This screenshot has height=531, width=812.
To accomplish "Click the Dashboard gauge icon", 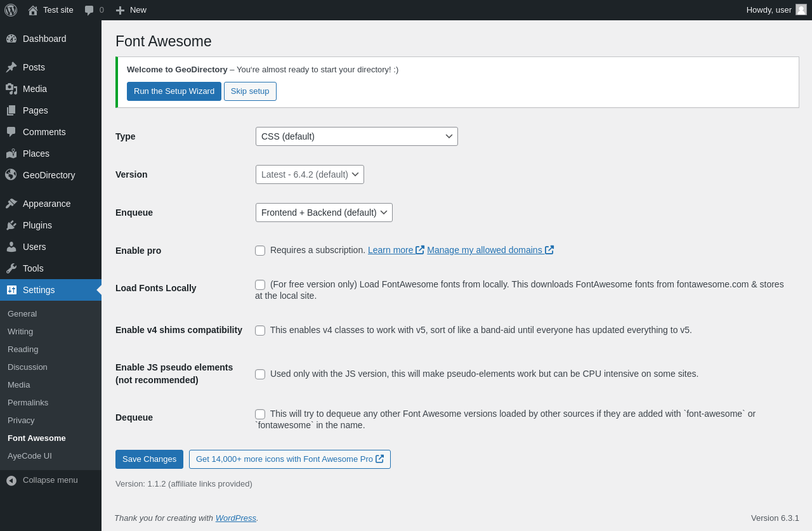I will [x=11, y=39].
